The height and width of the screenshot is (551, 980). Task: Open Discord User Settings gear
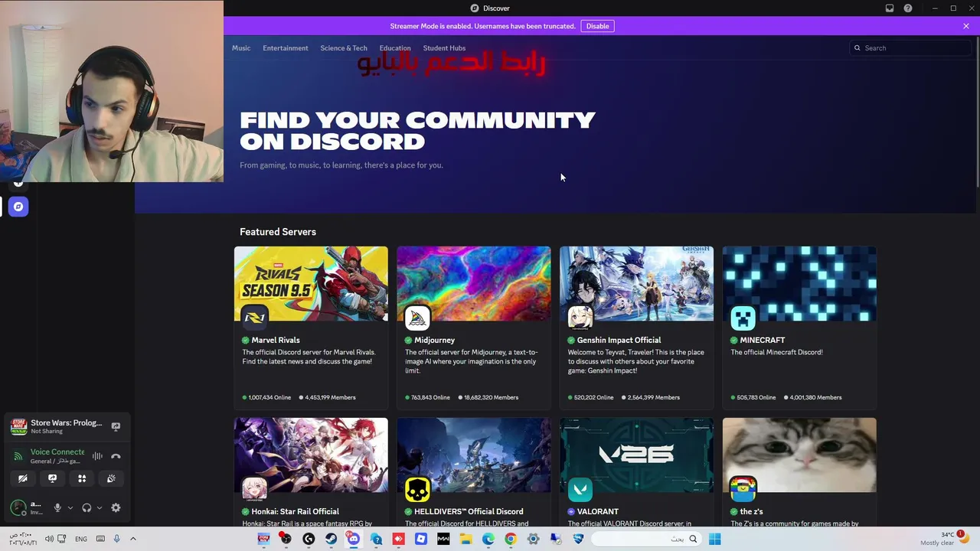point(116,507)
